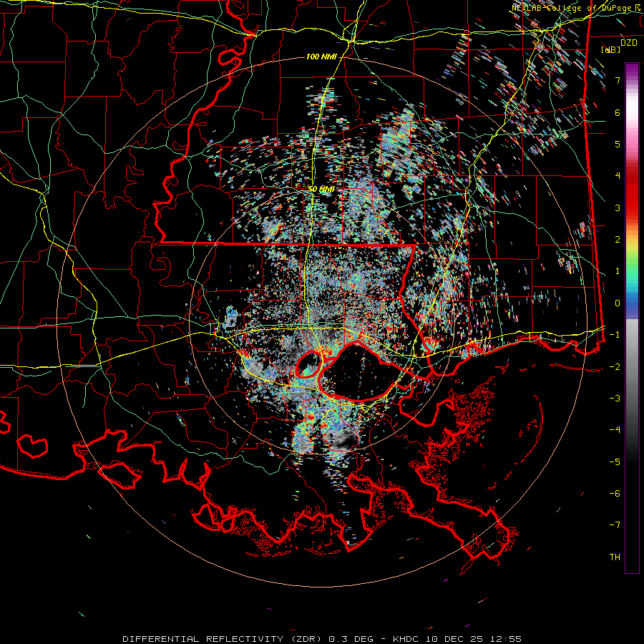Select the -1 value on the color scale
The image size is (644, 644).
point(615,335)
